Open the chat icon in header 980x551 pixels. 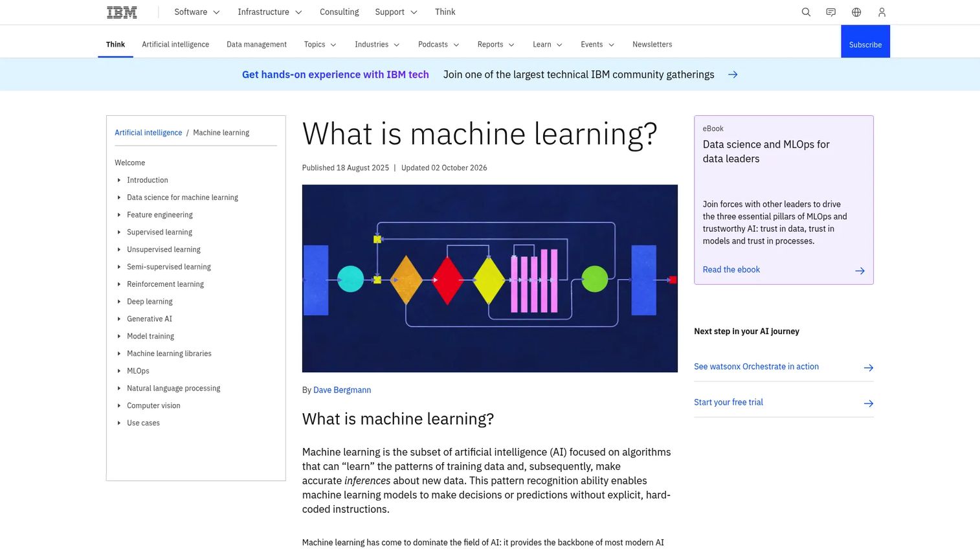coord(831,12)
